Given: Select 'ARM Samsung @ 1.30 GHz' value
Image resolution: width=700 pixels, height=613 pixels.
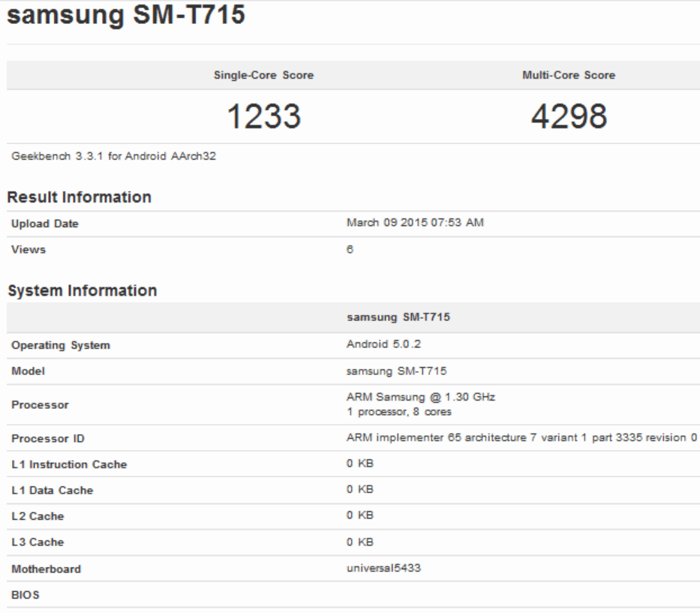Looking at the screenshot, I should point(421,397).
